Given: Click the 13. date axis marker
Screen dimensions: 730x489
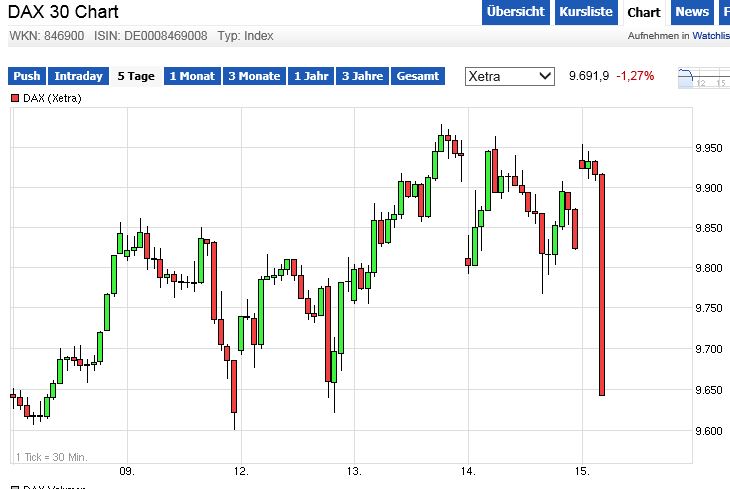Looking at the screenshot, I should (x=355, y=470).
